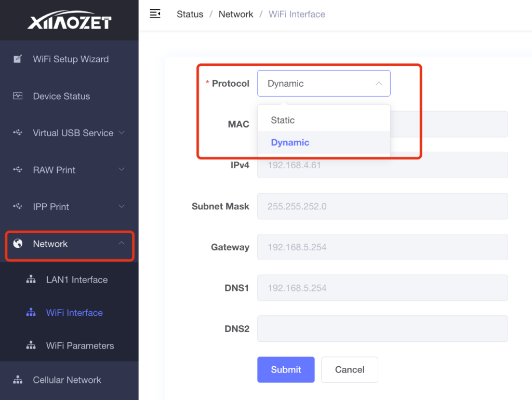Close the Protocol dropdown via its arrow
Screen dimensions: 532x400
tap(379, 84)
